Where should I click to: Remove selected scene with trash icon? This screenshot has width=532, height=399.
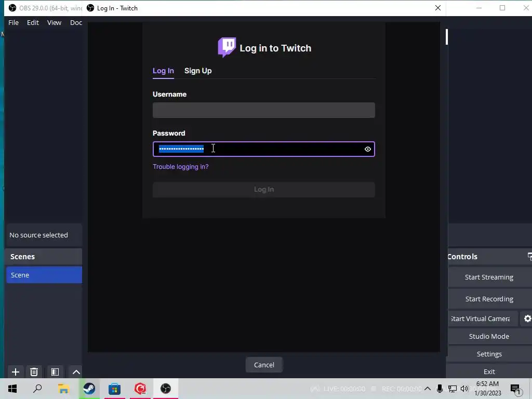(x=34, y=372)
